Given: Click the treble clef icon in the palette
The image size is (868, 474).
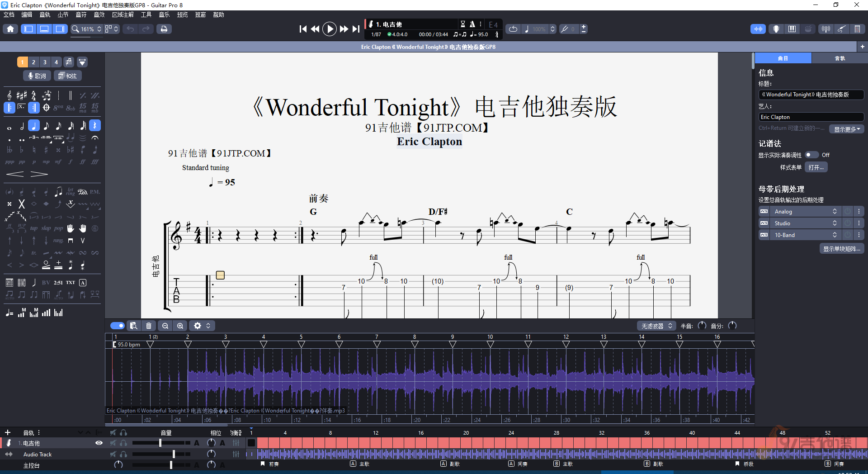Looking at the screenshot, I should coord(9,95).
